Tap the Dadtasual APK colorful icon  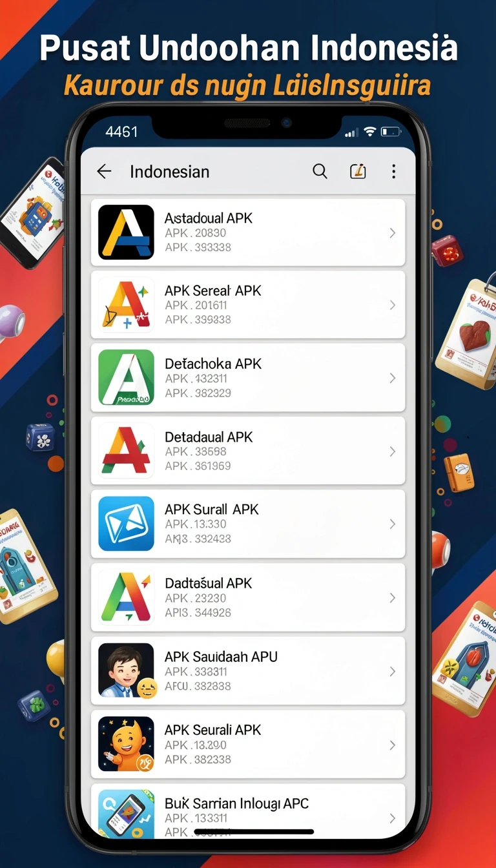pyautogui.click(x=126, y=597)
